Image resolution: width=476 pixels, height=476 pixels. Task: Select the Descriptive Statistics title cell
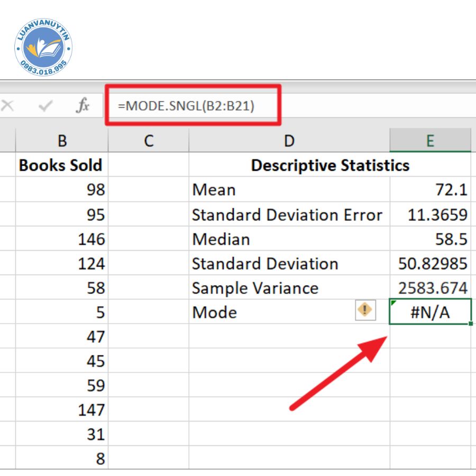point(329,166)
